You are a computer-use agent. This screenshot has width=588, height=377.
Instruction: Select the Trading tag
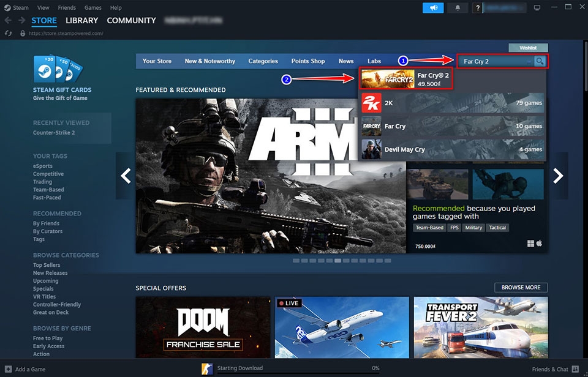click(42, 182)
